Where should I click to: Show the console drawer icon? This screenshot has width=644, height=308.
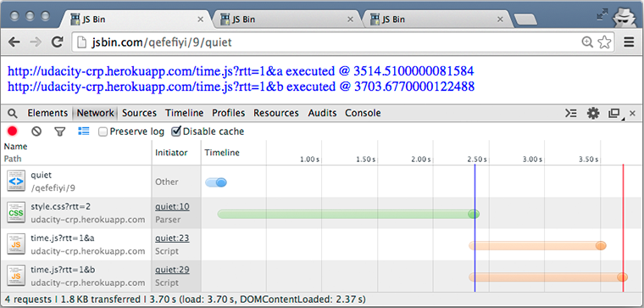pyautogui.click(x=571, y=113)
